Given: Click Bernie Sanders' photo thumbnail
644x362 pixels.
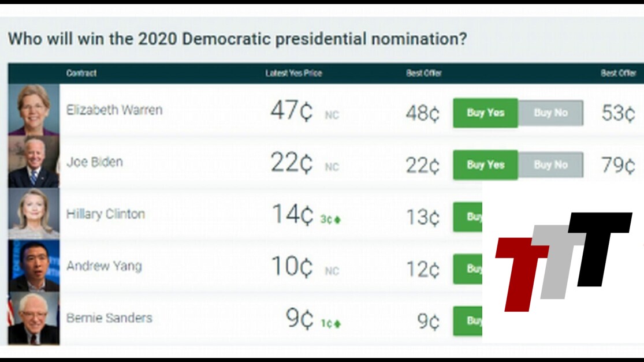Looking at the screenshot, I should pyautogui.click(x=33, y=318).
